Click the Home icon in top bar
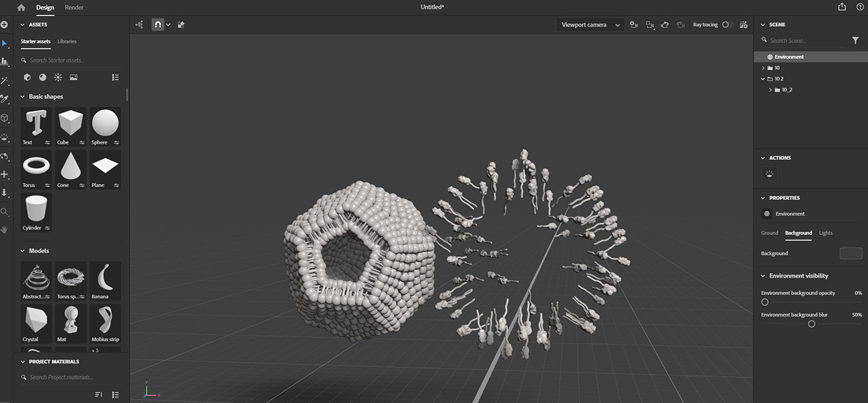This screenshot has height=403, width=868. [x=21, y=7]
